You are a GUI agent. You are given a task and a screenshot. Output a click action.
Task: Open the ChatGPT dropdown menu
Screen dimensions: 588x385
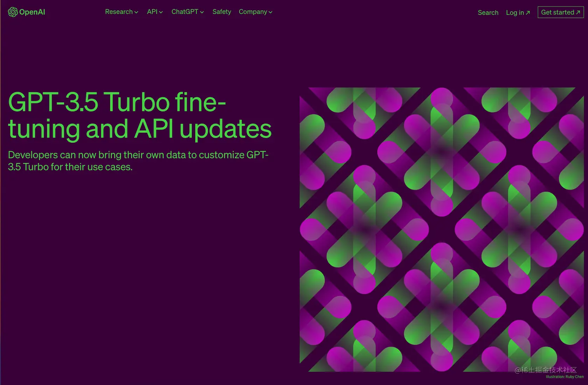coord(187,12)
